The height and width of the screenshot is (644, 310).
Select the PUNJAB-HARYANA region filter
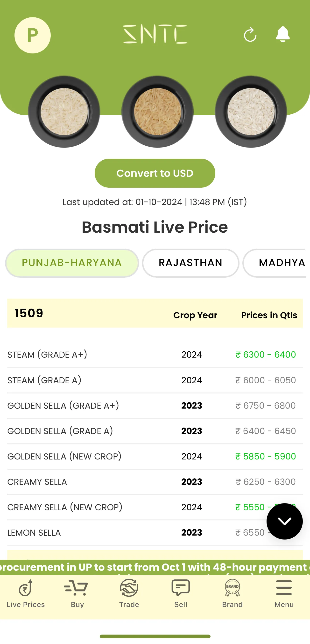coord(72,263)
